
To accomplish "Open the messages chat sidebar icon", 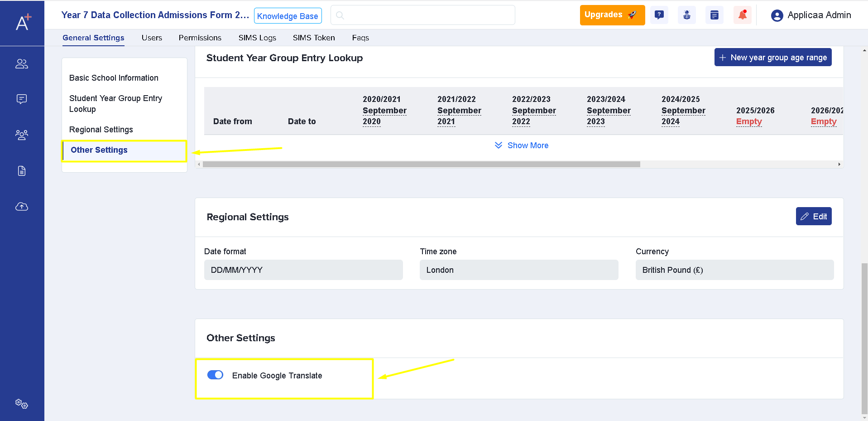I will (x=22, y=99).
